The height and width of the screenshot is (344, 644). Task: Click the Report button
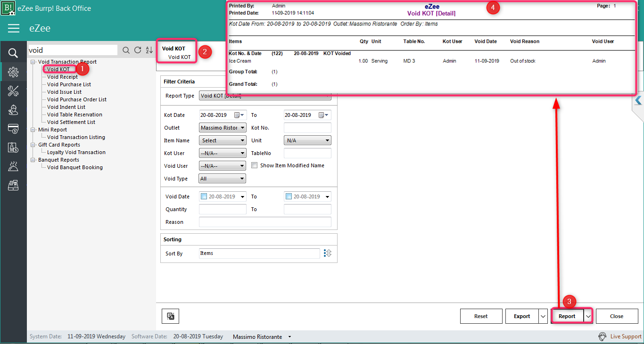coord(567,316)
